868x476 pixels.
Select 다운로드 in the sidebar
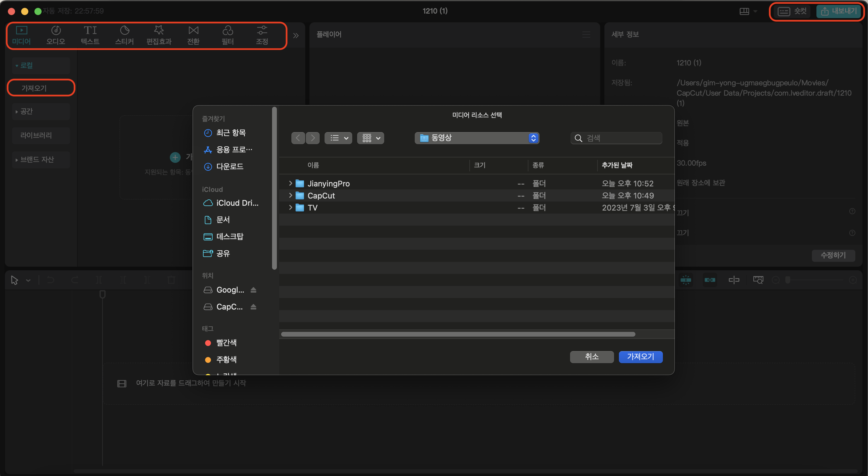point(230,167)
